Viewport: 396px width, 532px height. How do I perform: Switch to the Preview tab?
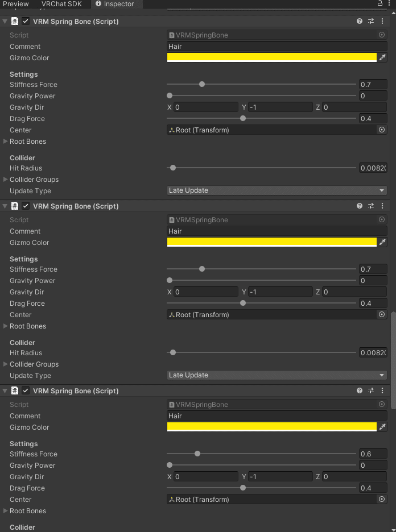pyautogui.click(x=16, y=4)
